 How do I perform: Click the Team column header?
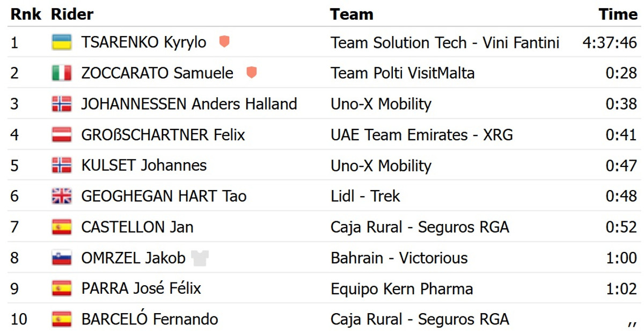point(352,14)
